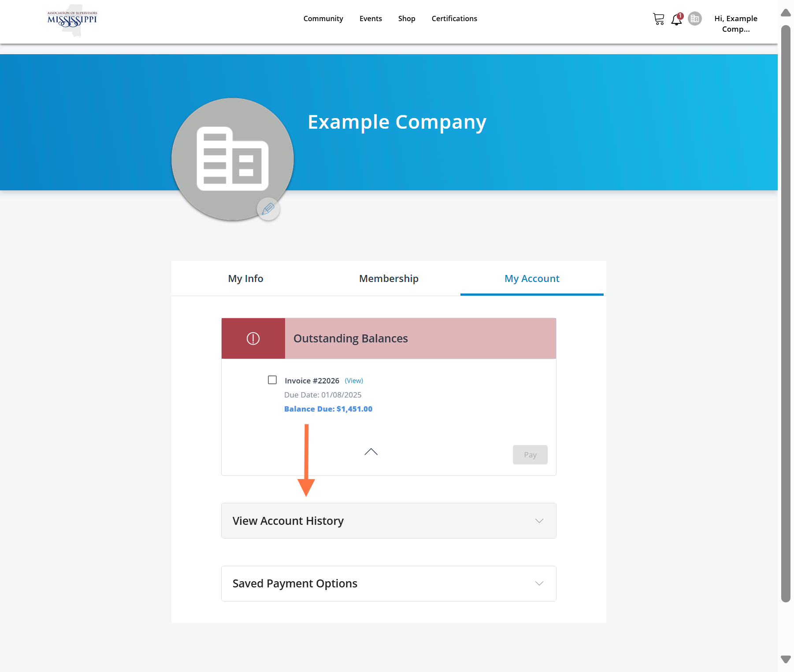The width and height of the screenshot is (794, 672).
Task: Click the Balance Due: $1,451.00 text
Action: (328, 409)
